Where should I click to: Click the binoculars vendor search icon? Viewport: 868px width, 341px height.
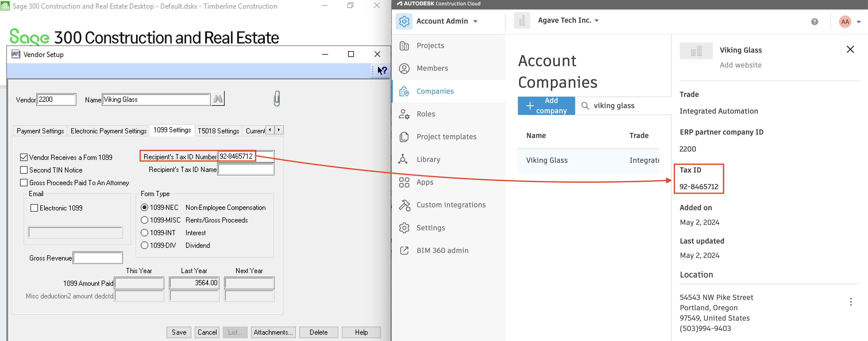[x=218, y=99]
